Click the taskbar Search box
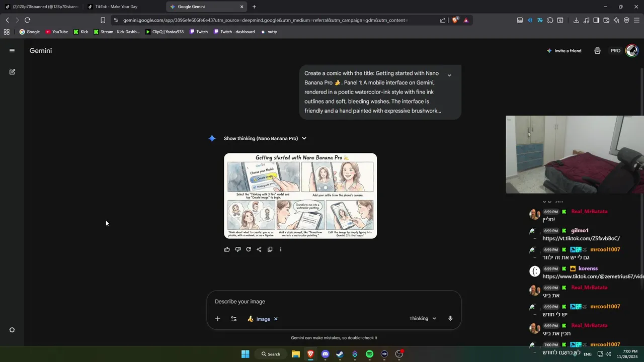The width and height of the screenshot is (644, 362). click(270, 354)
